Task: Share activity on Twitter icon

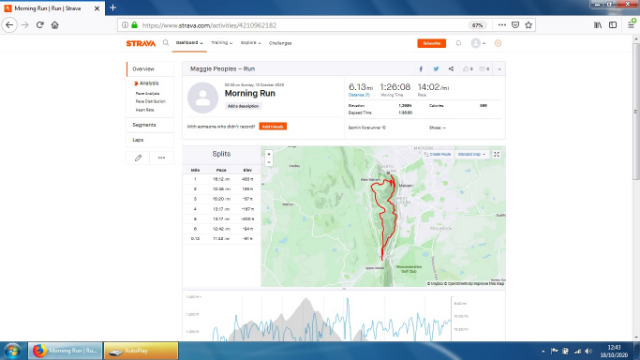Action: click(436, 69)
